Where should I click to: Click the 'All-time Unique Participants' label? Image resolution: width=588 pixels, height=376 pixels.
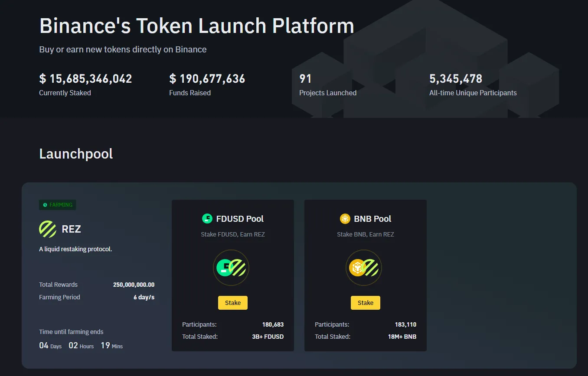tap(473, 93)
